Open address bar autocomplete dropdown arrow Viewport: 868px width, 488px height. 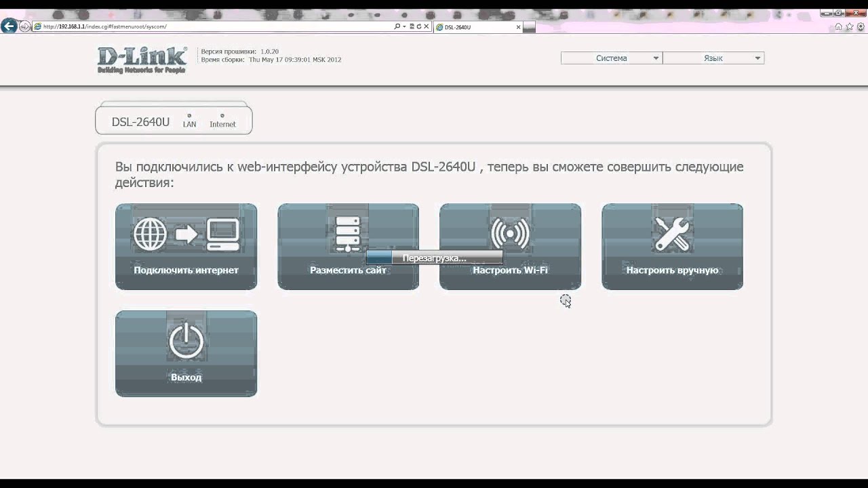coord(404,26)
